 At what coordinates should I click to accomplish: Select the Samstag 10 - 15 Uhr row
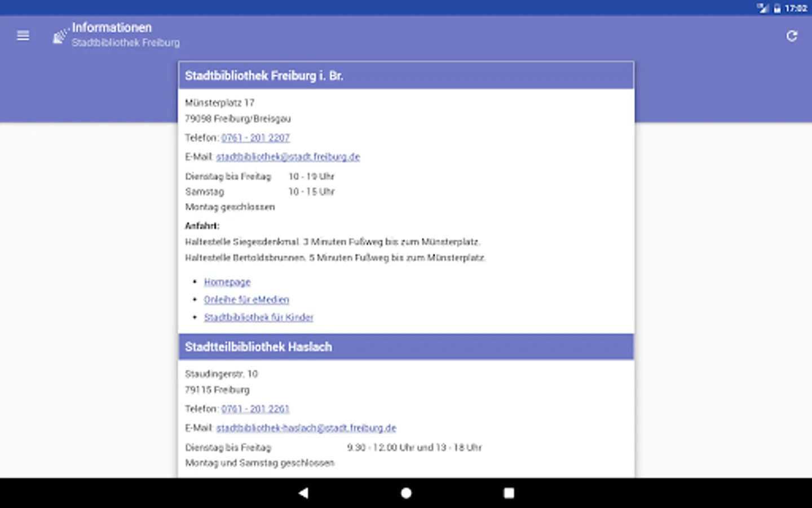(x=260, y=192)
